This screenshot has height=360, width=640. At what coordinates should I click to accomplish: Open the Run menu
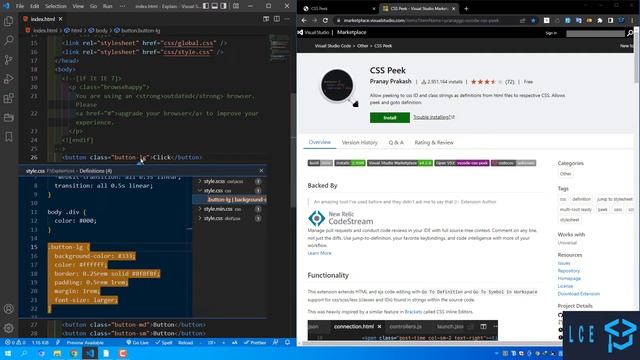click(107, 6)
